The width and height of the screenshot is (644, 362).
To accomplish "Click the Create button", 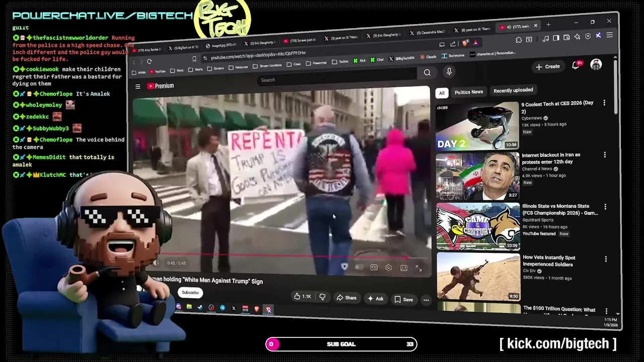I will tap(548, 66).
